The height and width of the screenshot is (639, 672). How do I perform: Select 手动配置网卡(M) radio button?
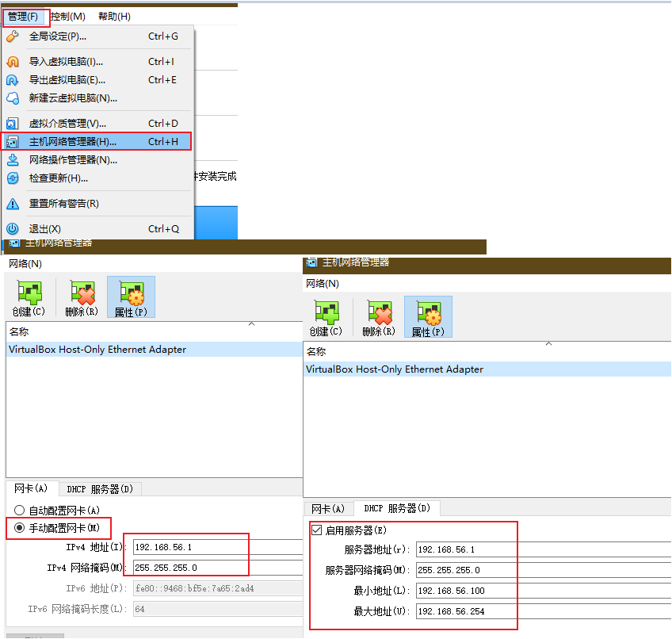tap(57, 528)
